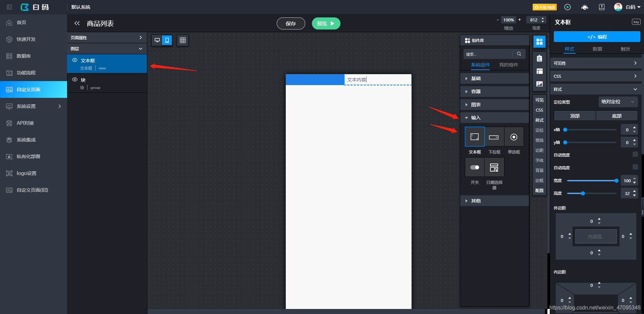Collapse the sidebar menu hamburger icon
This screenshot has height=314, width=644.
(x=9, y=7)
